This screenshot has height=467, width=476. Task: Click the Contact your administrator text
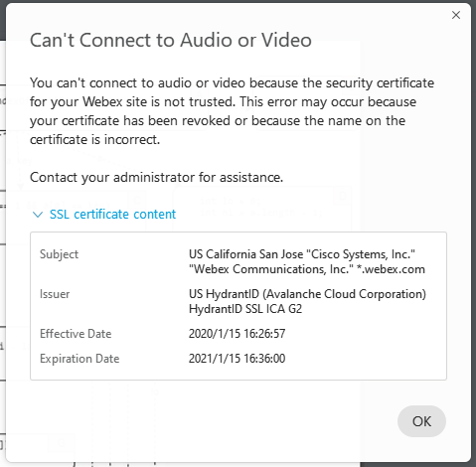pyautogui.click(x=156, y=178)
